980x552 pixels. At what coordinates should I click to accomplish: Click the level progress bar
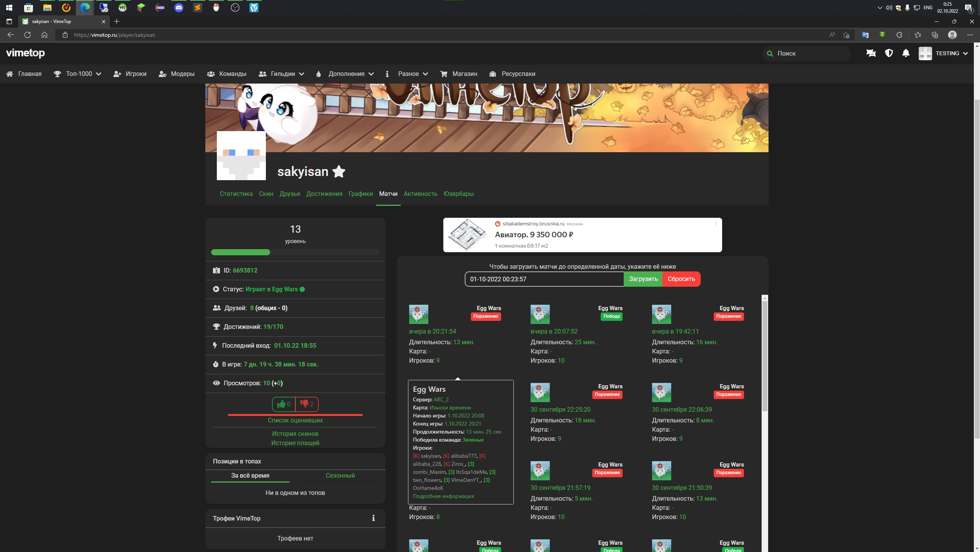click(x=295, y=252)
